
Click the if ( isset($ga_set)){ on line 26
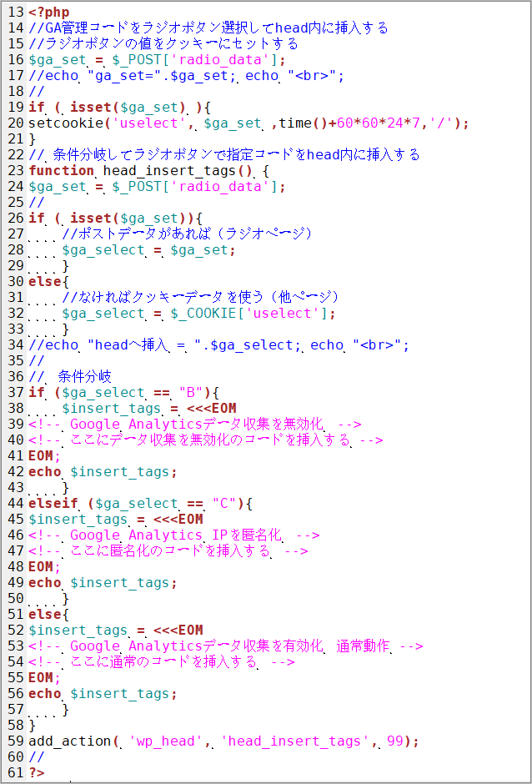pyautogui.click(x=115, y=218)
